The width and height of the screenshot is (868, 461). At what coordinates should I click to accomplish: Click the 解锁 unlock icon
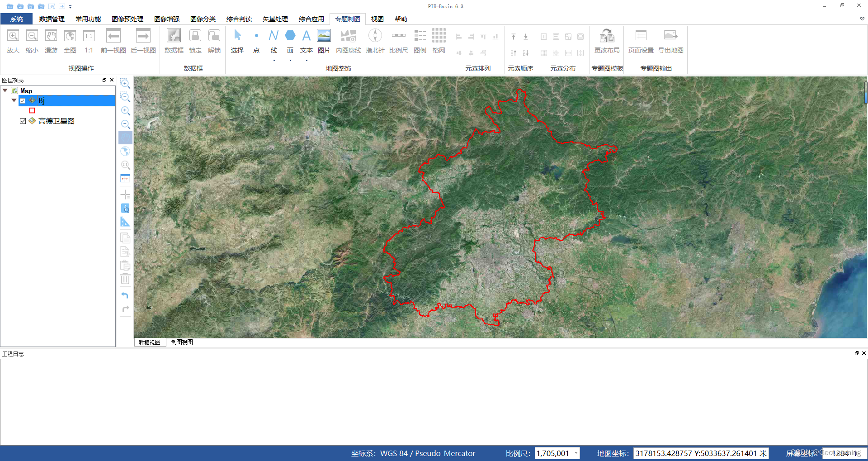coord(214,41)
